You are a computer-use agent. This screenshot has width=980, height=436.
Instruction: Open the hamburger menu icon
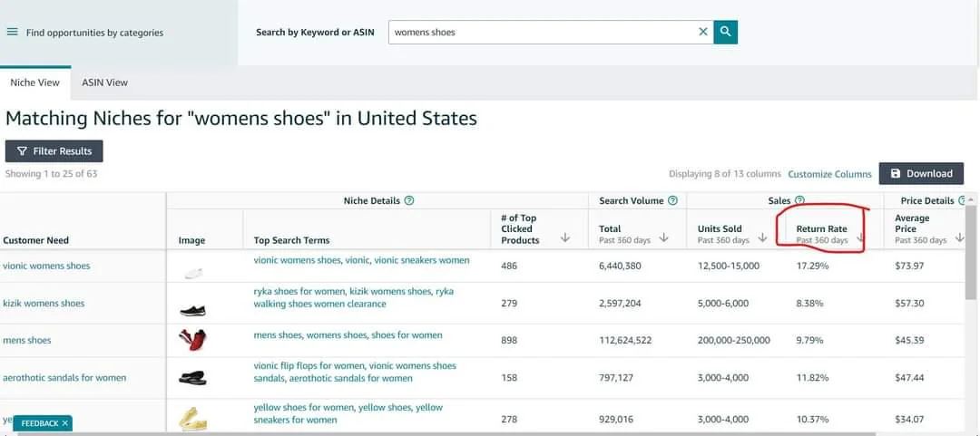coord(12,32)
